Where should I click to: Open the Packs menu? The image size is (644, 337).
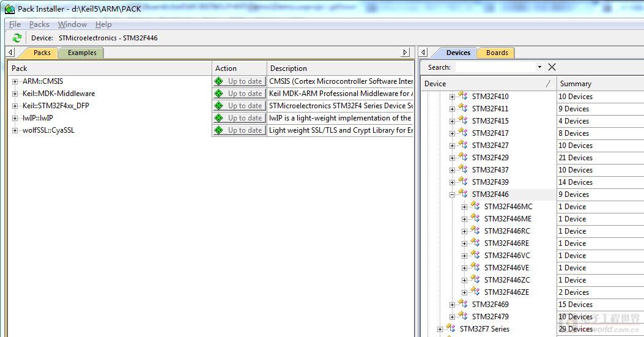(39, 24)
